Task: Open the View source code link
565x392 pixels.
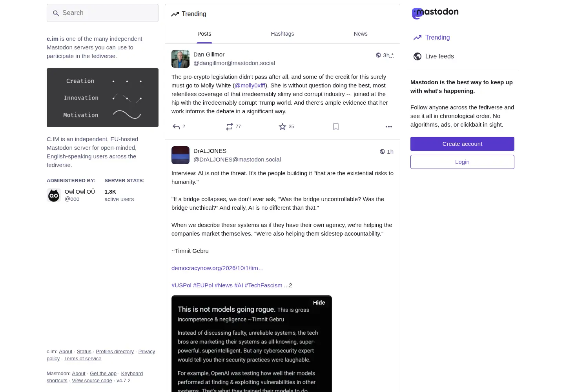Action: coord(92,381)
